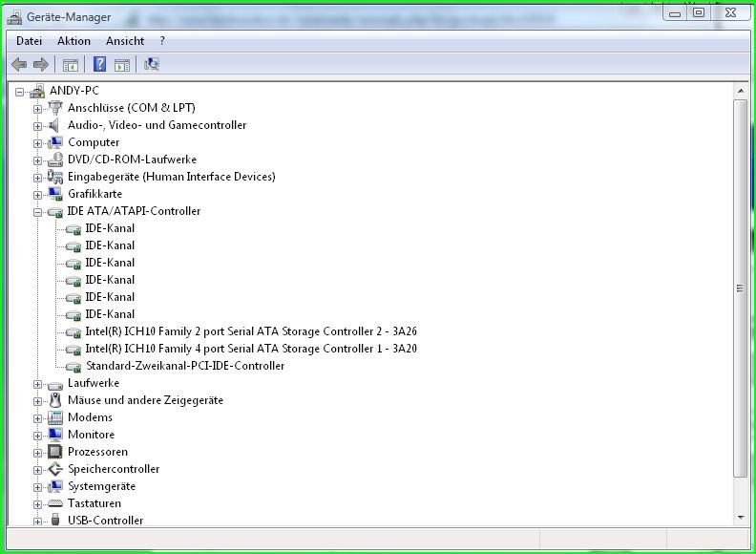Click the Geräte-Manager title bar icon
The height and width of the screenshot is (554, 756).
pyautogui.click(x=14, y=17)
